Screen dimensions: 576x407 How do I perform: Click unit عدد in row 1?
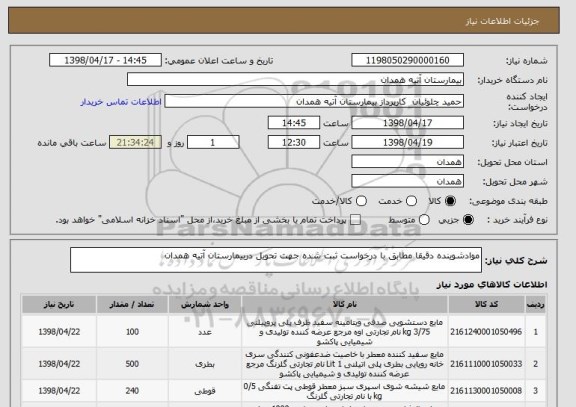[x=205, y=332]
